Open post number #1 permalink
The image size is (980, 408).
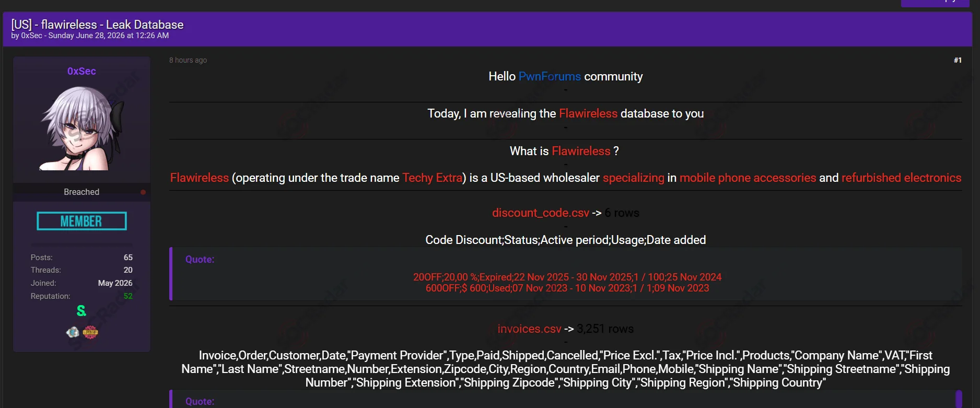pyautogui.click(x=958, y=60)
